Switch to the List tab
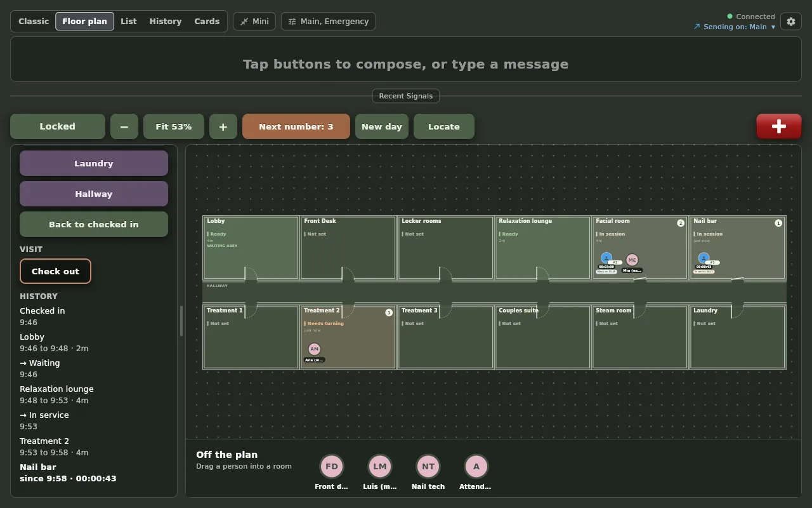Image resolution: width=812 pixels, height=508 pixels. [x=129, y=22]
